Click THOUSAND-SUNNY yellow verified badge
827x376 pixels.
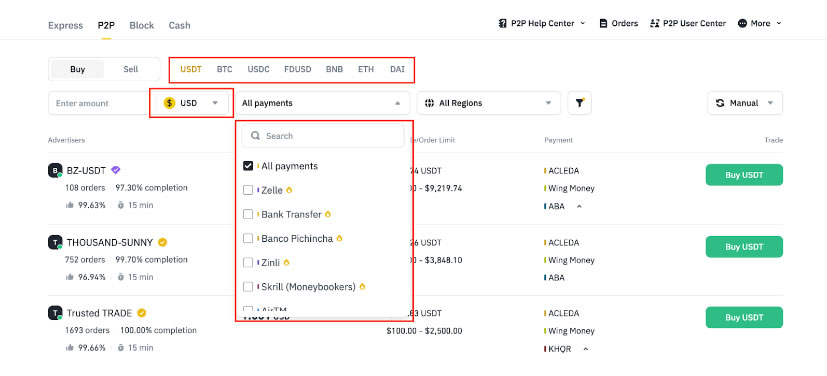coord(162,242)
